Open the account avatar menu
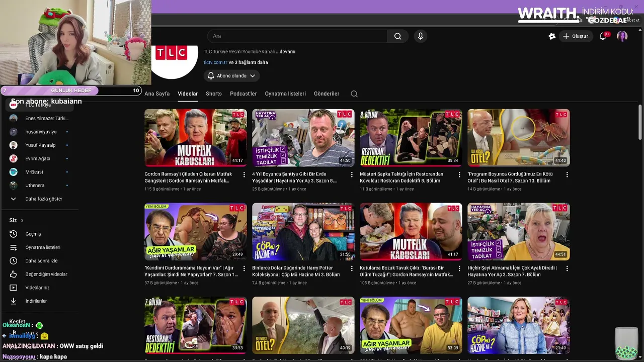This screenshot has height=362, width=644. tap(622, 36)
